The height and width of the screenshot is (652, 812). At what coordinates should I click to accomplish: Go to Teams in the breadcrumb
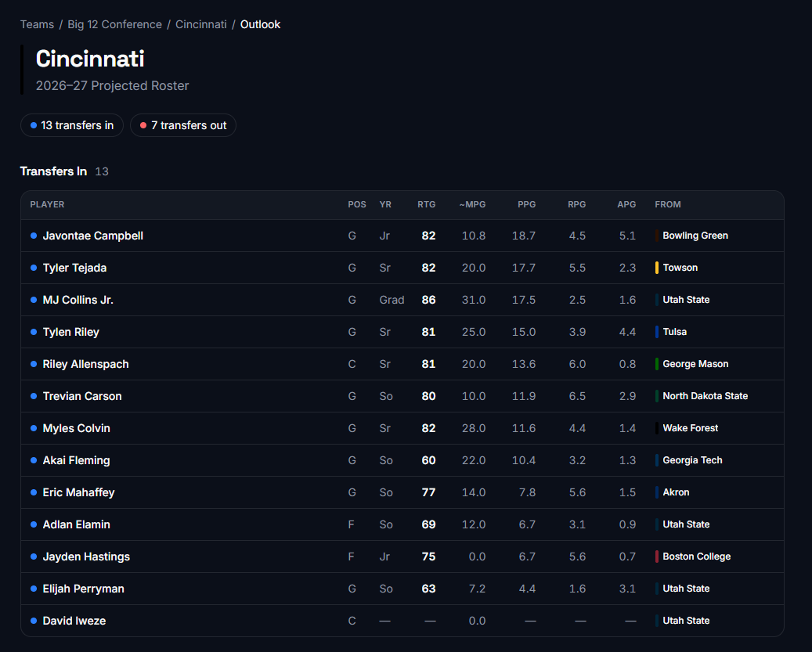point(37,24)
